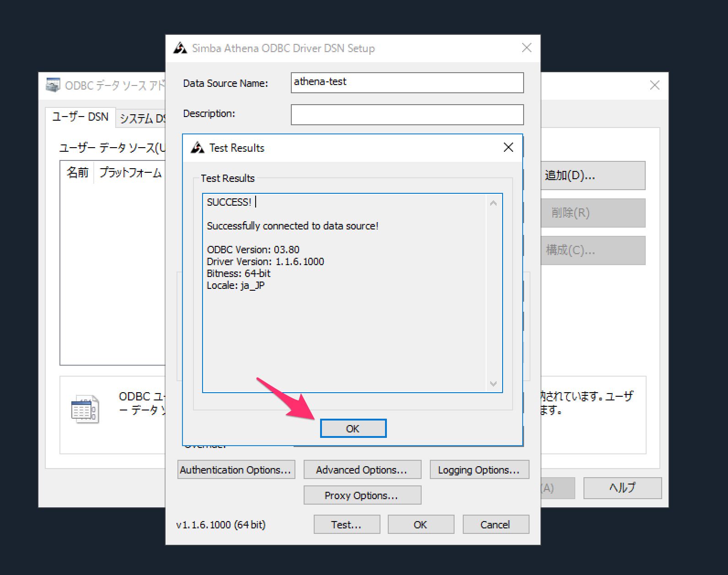Open Authentication Options
Viewport: 728px width, 575px height.
(x=236, y=469)
